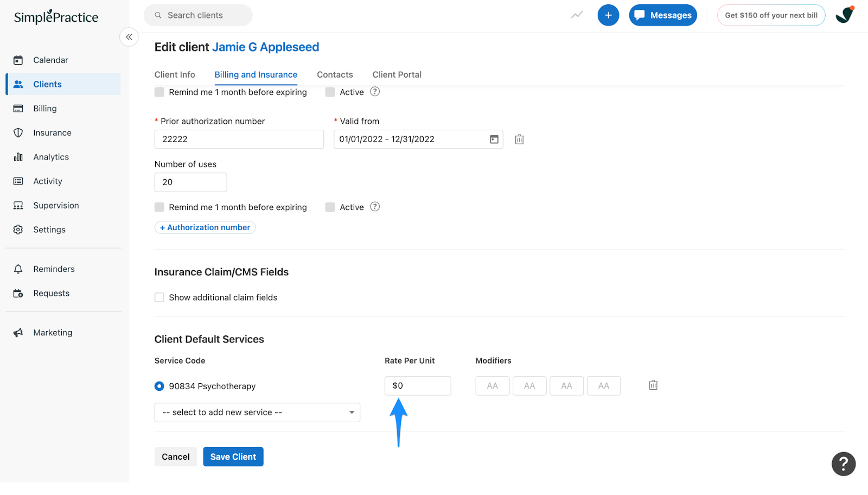This screenshot has width=868, height=495.
Task: Click the Settings gear icon
Action: point(18,230)
